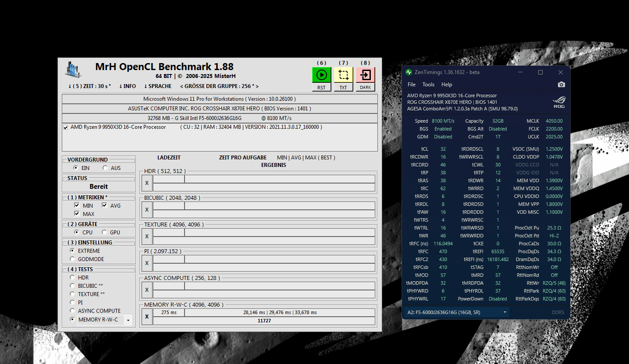Toggle the MIN metric checkbox
Image resolution: width=629 pixels, height=364 pixels.
tap(77, 205)
